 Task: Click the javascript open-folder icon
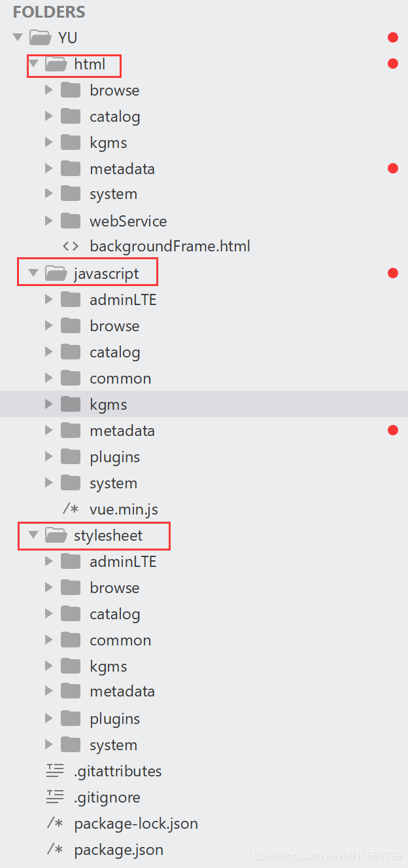click(x=56, y=273)
